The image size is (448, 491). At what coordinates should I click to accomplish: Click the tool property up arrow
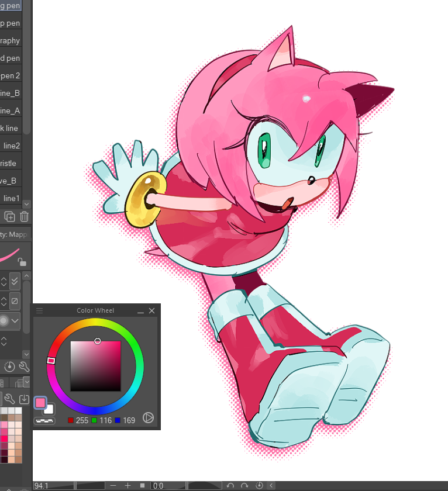pyautogui.click(x=27, y=276)
